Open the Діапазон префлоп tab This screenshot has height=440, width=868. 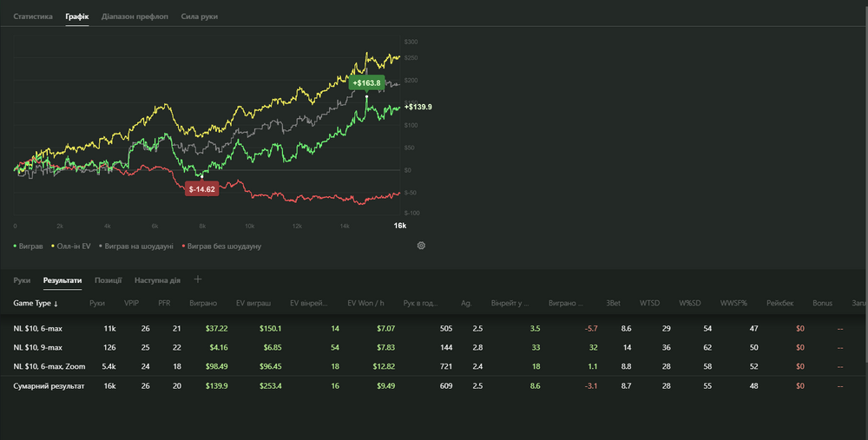coord(135,16)
